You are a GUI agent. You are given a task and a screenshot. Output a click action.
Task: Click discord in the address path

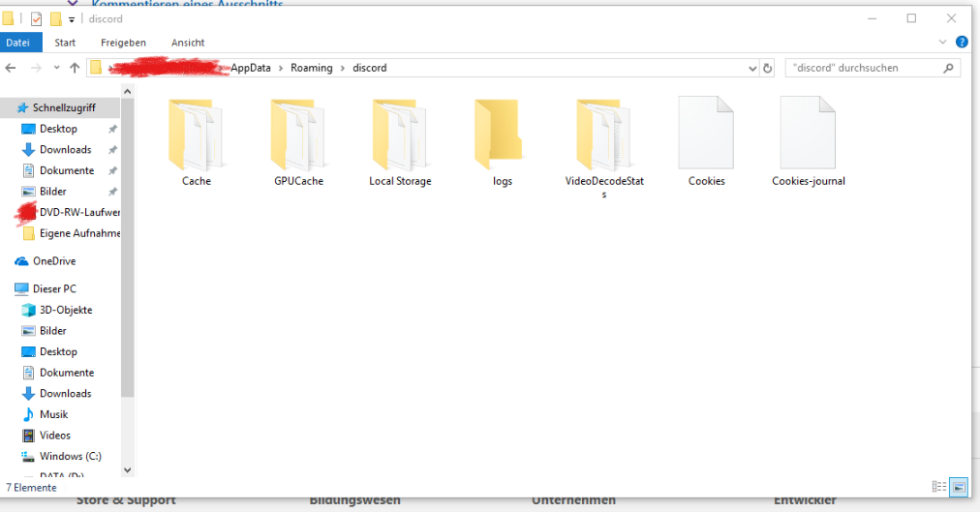[369, 68]
